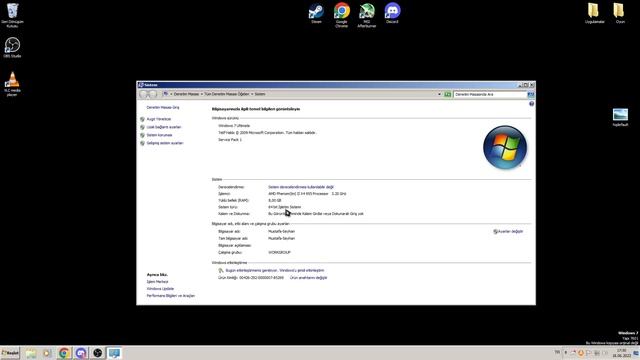This screenshot has width=640, height=360.
Task: Click the OBS icon in the taskbar
Action: coord(98,353)
